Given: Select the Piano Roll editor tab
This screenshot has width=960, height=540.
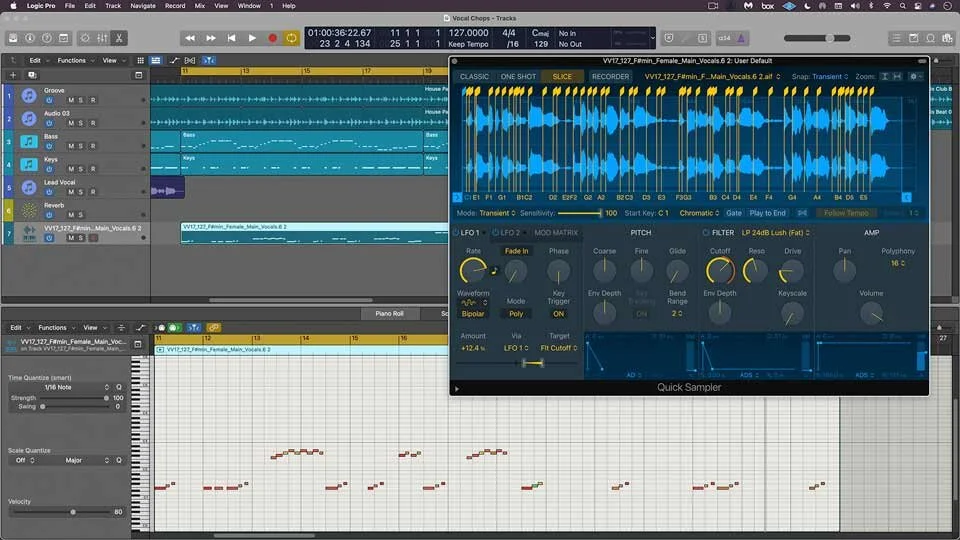Looking at the screenshot, I should tap(389, 313).
